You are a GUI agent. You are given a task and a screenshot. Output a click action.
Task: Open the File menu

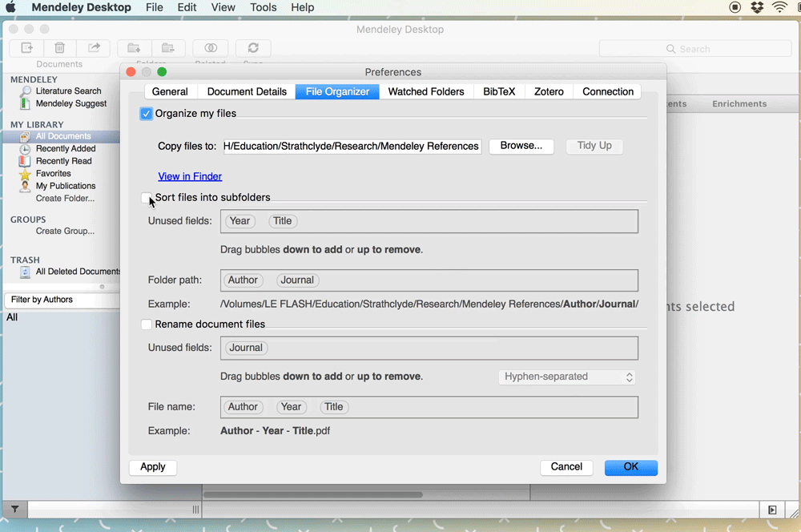tap(155, 7)
